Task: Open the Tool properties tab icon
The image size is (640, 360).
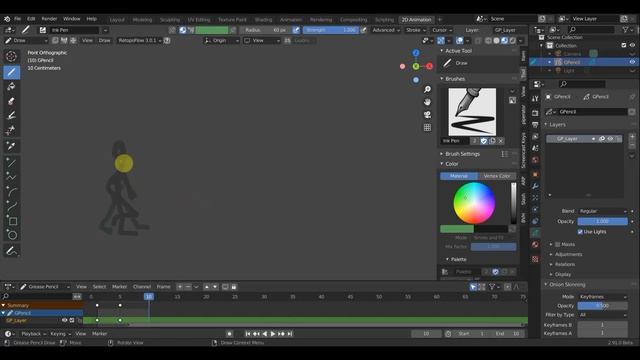Action: coord(535,99)
